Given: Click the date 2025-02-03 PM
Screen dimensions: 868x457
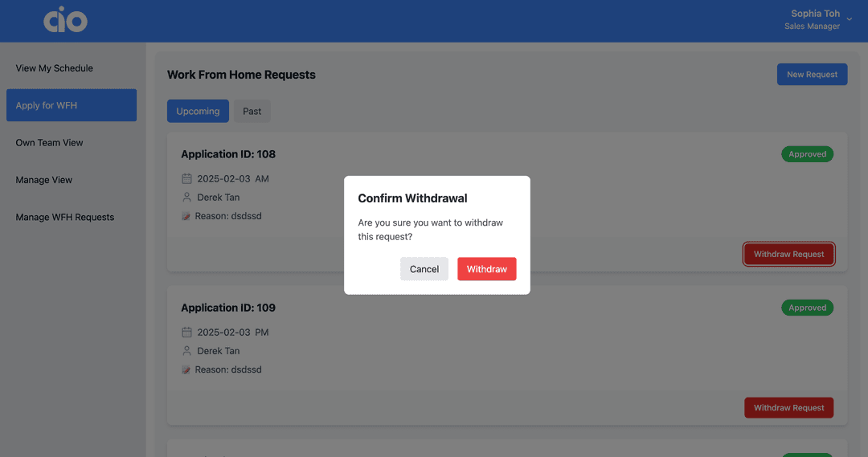Looking at the screenshot, I should (x=233, y=332).
